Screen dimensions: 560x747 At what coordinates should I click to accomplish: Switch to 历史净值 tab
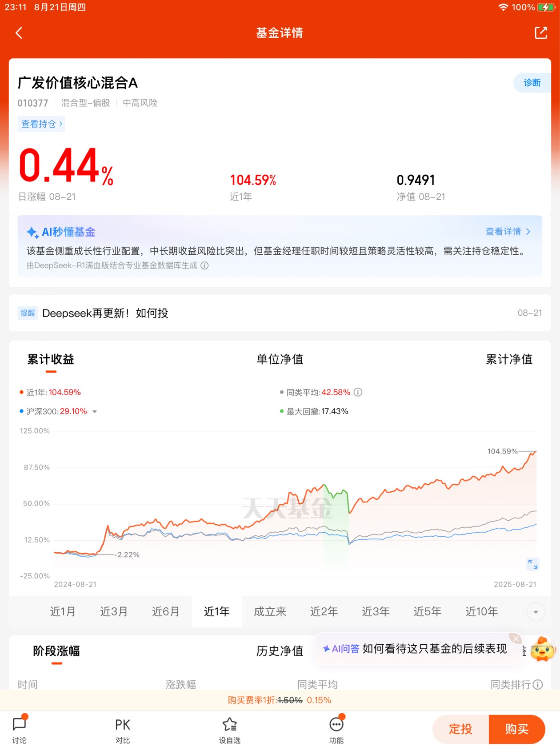[x=280, y=651]
